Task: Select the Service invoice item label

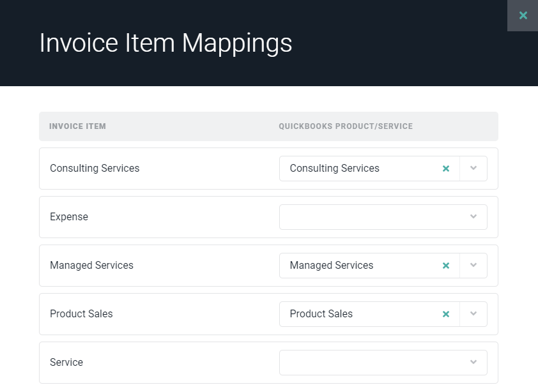Action: pos(66,363)
